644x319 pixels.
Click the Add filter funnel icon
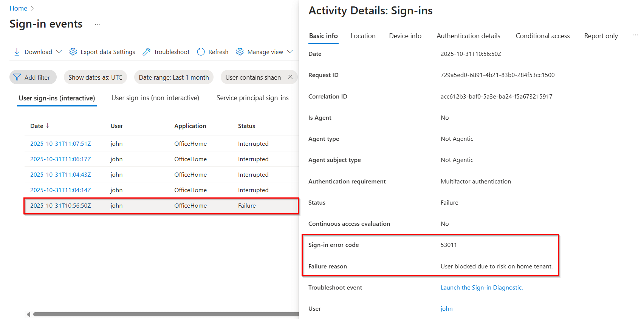click(17, 77)
